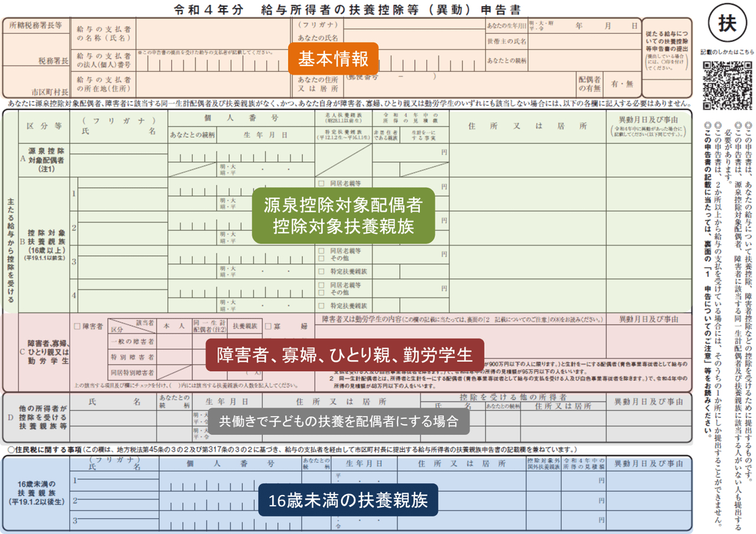756x534 pixels.
Task: Click 特別障害者 本人 cell
Action: coord(174,357)
